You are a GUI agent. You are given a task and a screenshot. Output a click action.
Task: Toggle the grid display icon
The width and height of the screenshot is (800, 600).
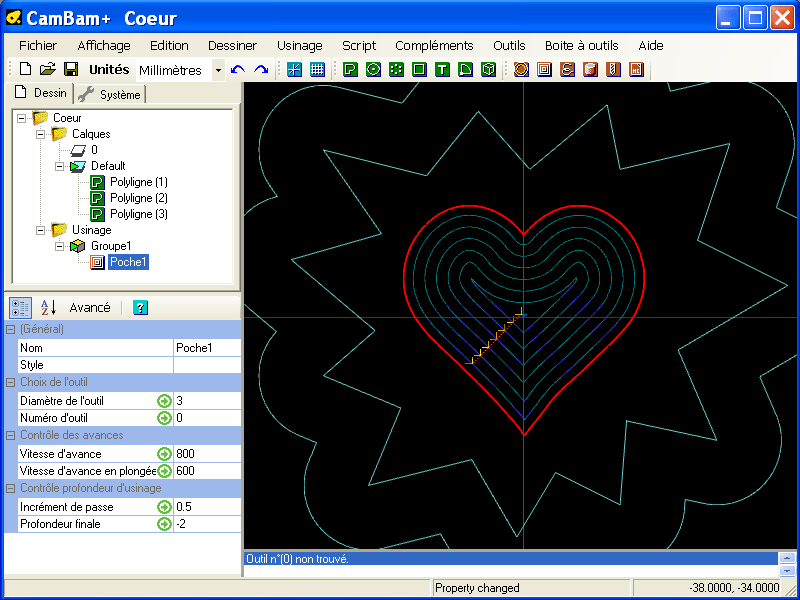coord(317,69)
